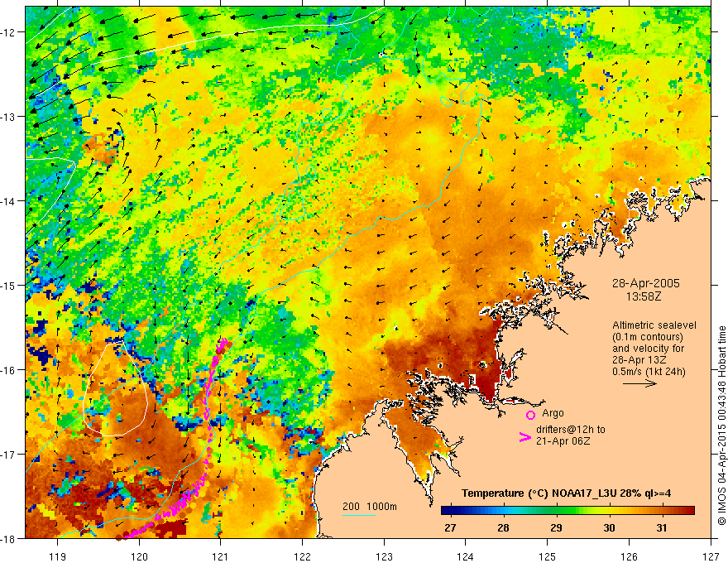Click the 28 colorbar tick label
728x563 pixels.
click(503, 527)
